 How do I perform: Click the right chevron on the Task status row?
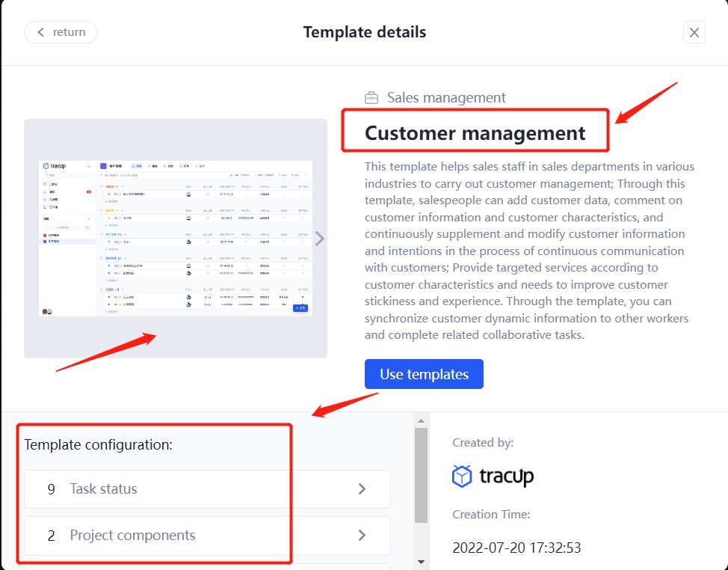pyautogui.click(x=362, y=488)
